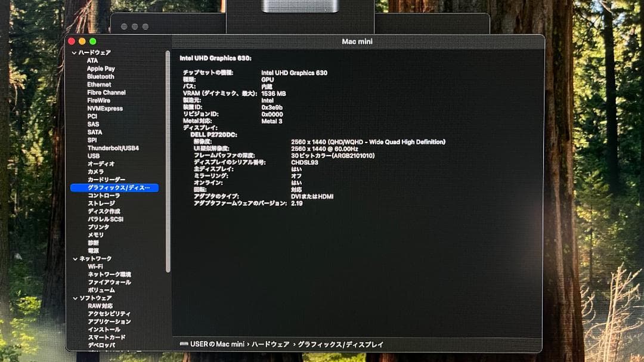Screen dimensions: 644x362
Task: Minimize window with the yellow button
Action: coord(82,42)
